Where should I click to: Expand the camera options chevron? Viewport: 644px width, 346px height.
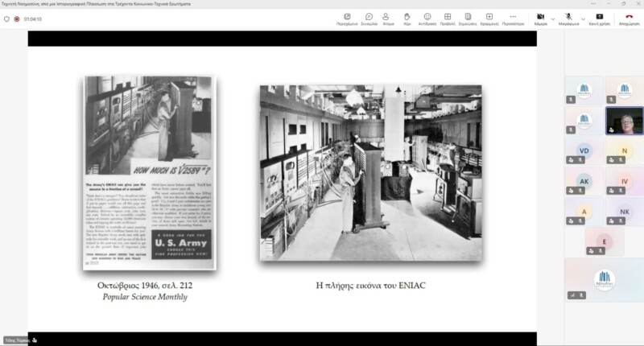pos(553,19)
